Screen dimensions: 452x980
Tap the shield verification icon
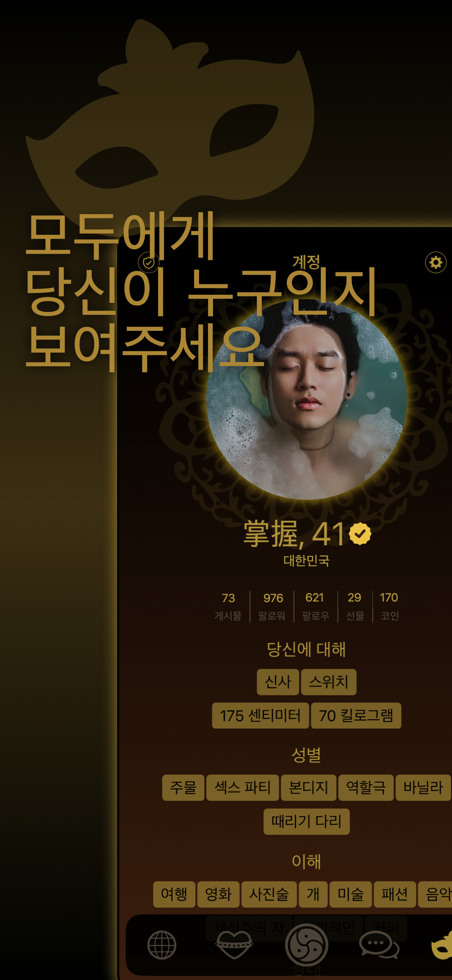[x=148, y=263]
